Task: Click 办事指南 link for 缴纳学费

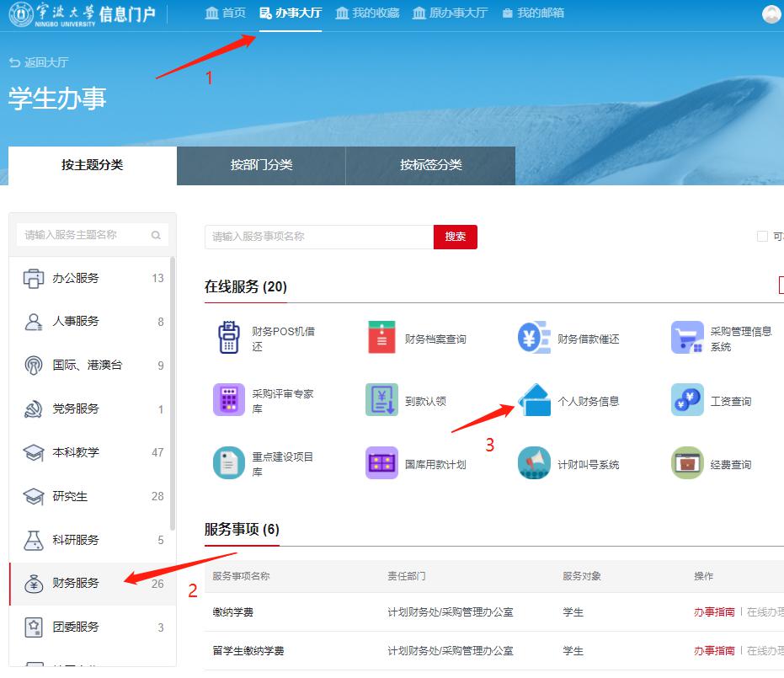Action: (x=714, y=612)
